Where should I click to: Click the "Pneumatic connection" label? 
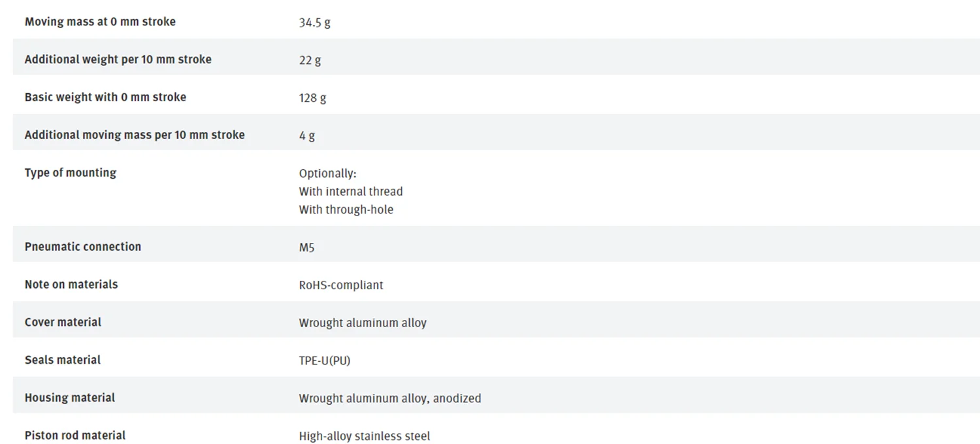click(83, 247)
